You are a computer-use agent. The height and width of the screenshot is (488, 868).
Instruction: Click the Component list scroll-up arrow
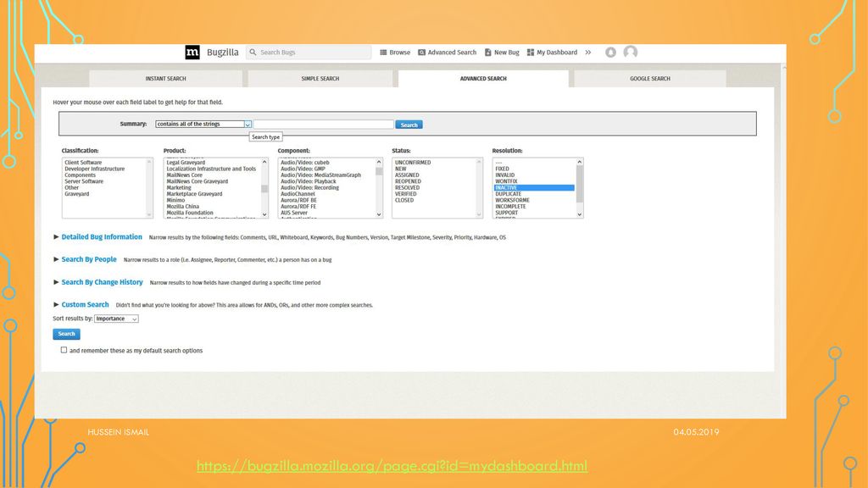click(379, 162)
